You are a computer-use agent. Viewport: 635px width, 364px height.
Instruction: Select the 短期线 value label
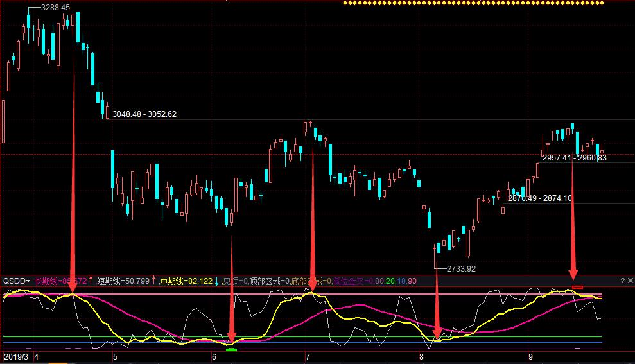(123, 281)
